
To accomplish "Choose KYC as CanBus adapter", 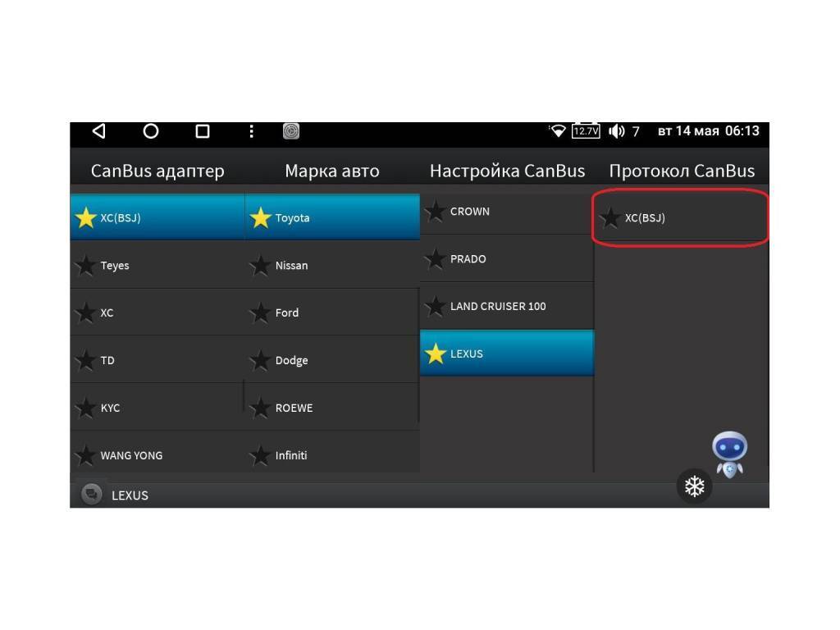I will pyautogui.click(x=157, y=409).
